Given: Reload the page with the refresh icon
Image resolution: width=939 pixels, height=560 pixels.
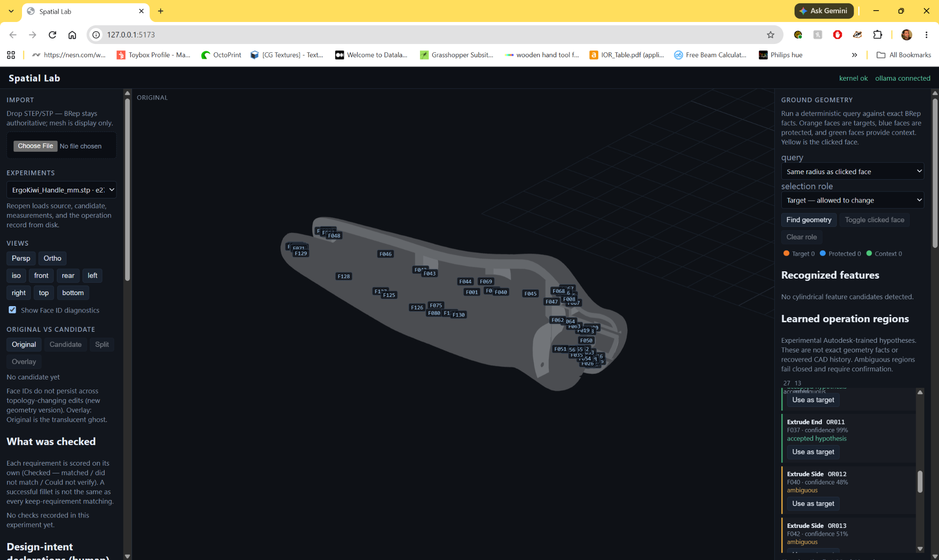Looking at the screenshot, I should (x=52, y=35).
